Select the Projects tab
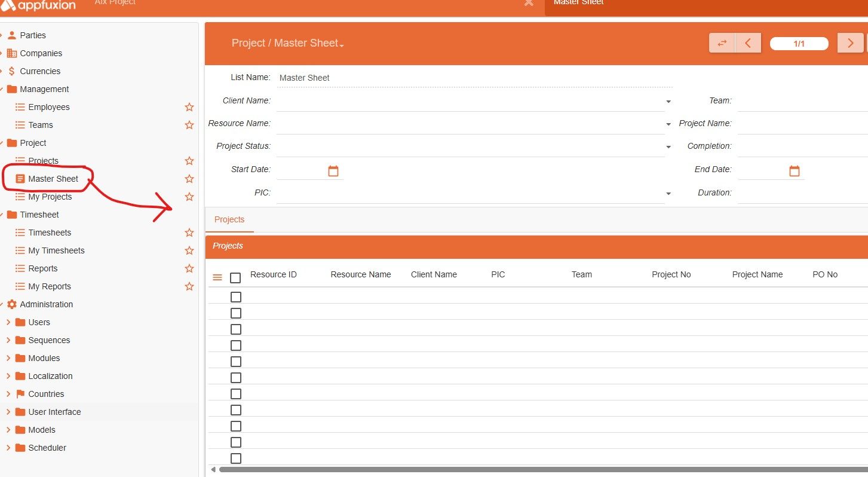The image size is (868, 477). (x=229, y=219)
